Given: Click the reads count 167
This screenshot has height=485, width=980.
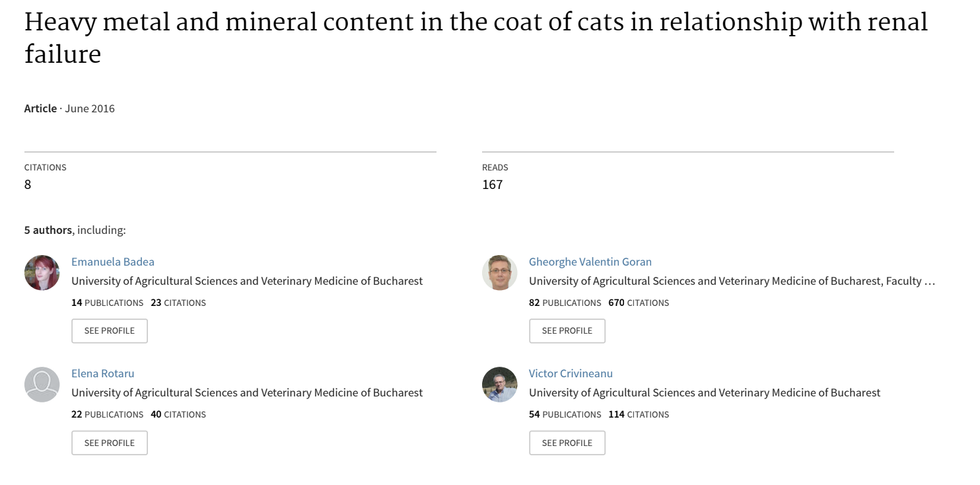Looking at the screenshot, I should (x=493, y=184).
